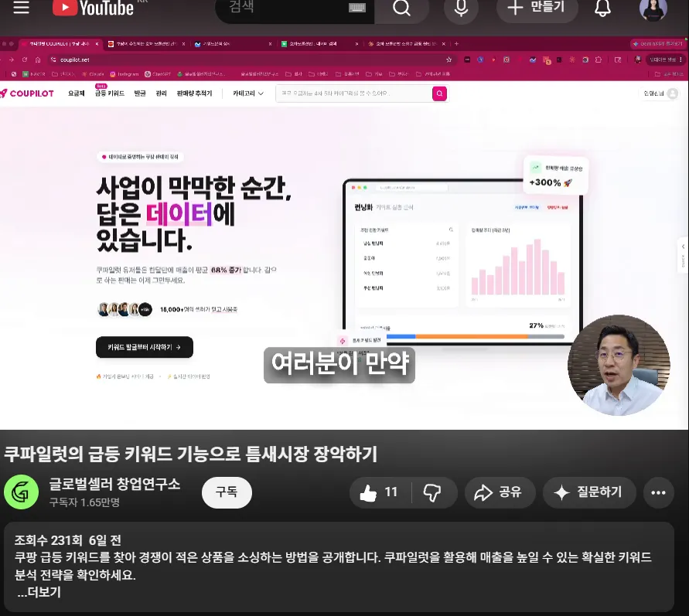Expand the 카테고리 dropdown in Coupilot

click(x=247, y=94)
